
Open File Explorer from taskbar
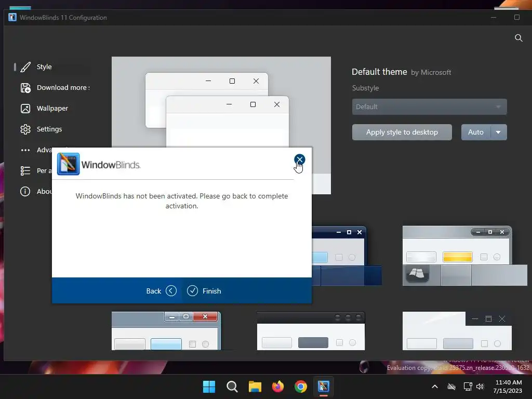pyautogui.click(x=255, y=387)
